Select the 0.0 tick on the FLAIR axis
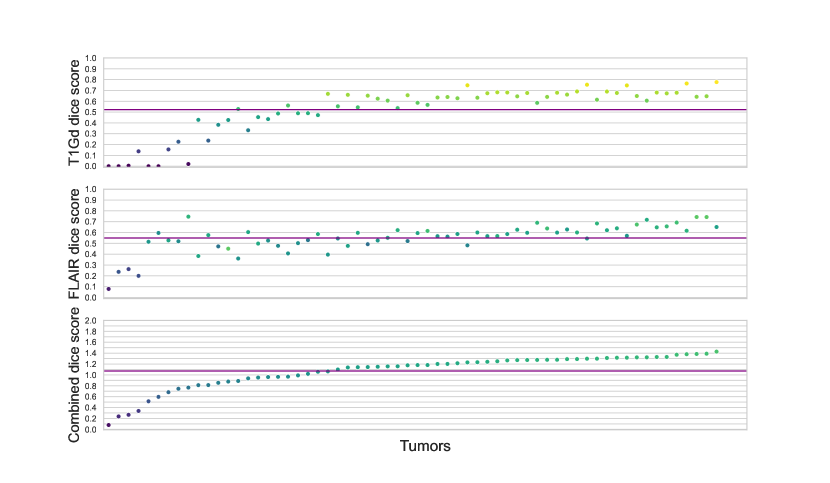830x483 pixels. [91, 298]
